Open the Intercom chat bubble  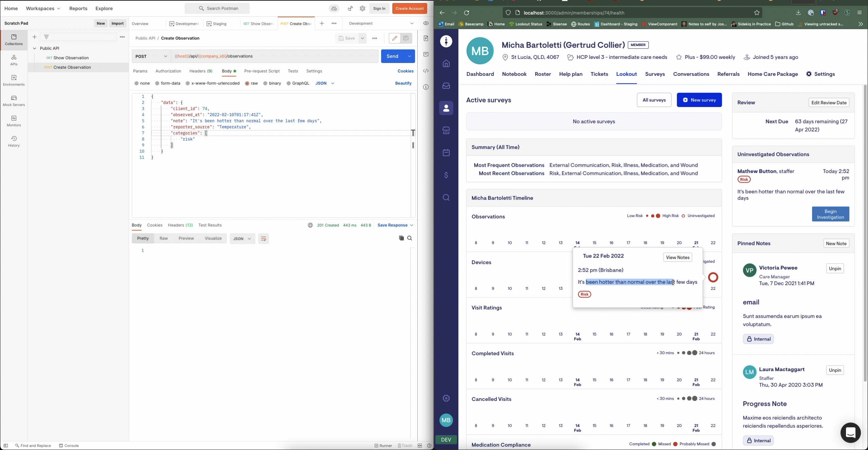click(850, 432)
